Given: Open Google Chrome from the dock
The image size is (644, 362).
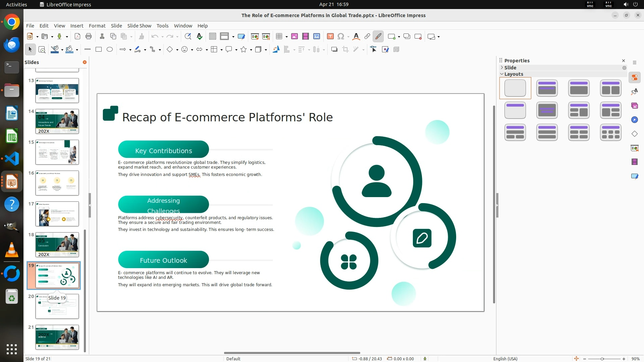Looking at the screenshot, I should point(12,22).
